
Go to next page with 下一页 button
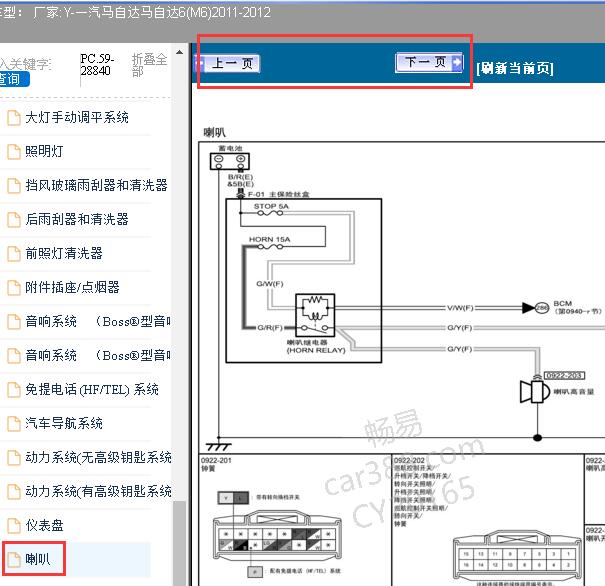(x=429, y=62)
